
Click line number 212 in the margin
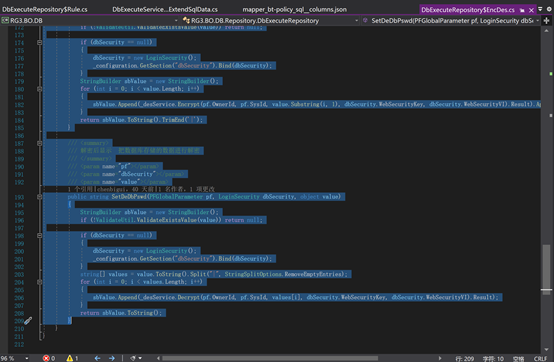click(x=19, y=344)
